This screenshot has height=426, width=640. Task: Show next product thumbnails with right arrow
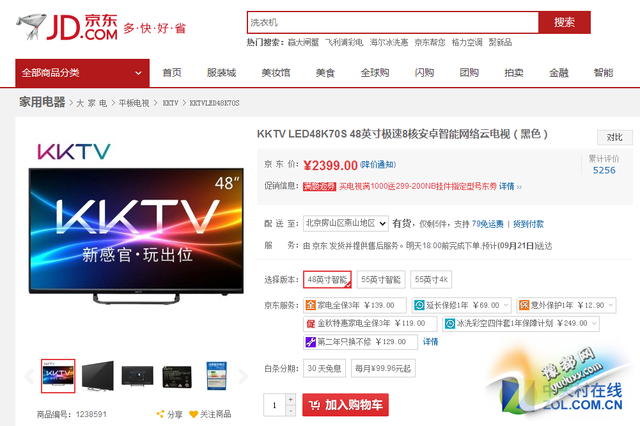click(243, 376)
